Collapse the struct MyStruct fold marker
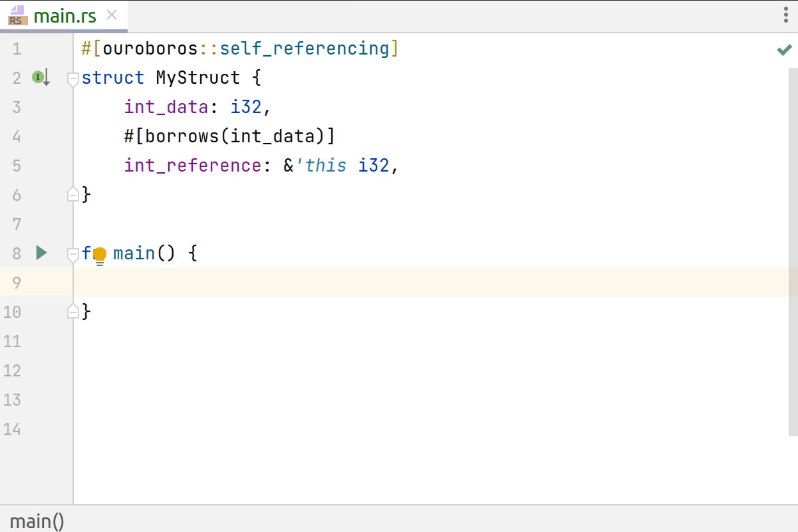The height and width of the screenshot is (532, 798). (x=73, y=78)
